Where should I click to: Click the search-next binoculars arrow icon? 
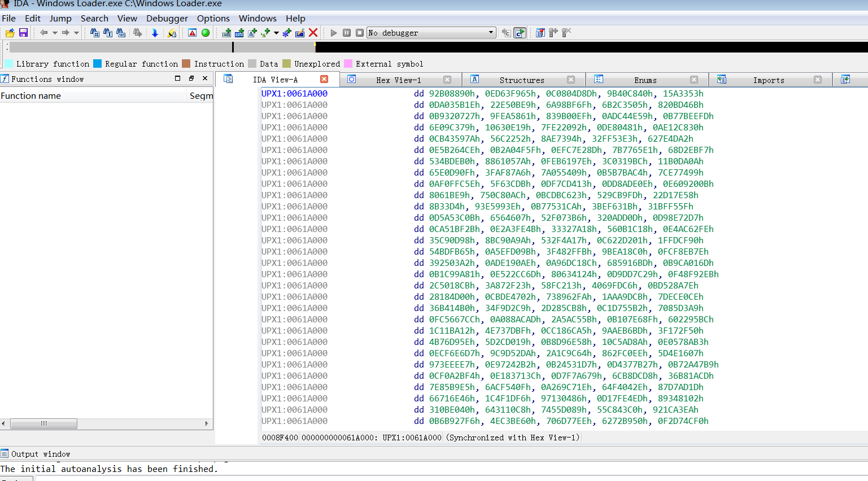click(137, 33)
